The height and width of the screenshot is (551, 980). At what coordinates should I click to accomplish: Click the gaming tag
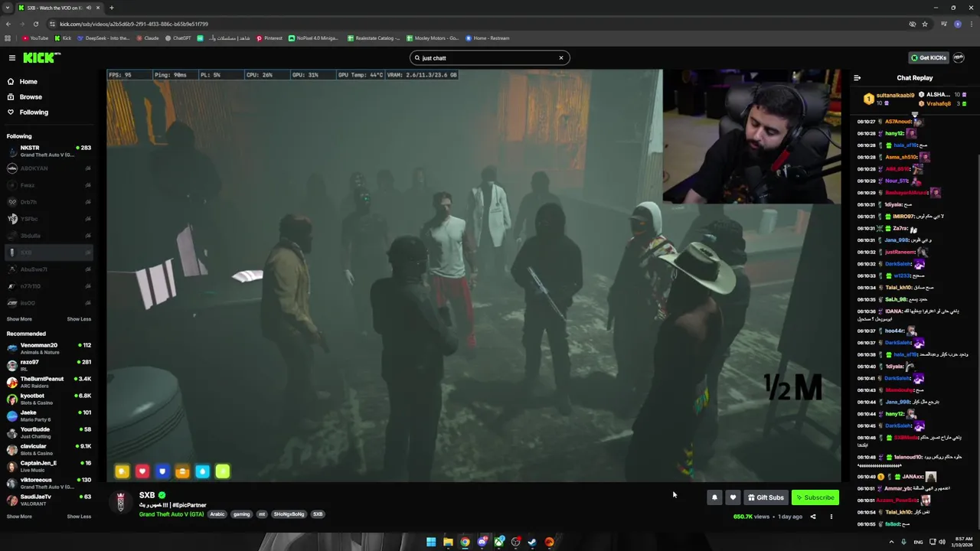click(242, 514)
